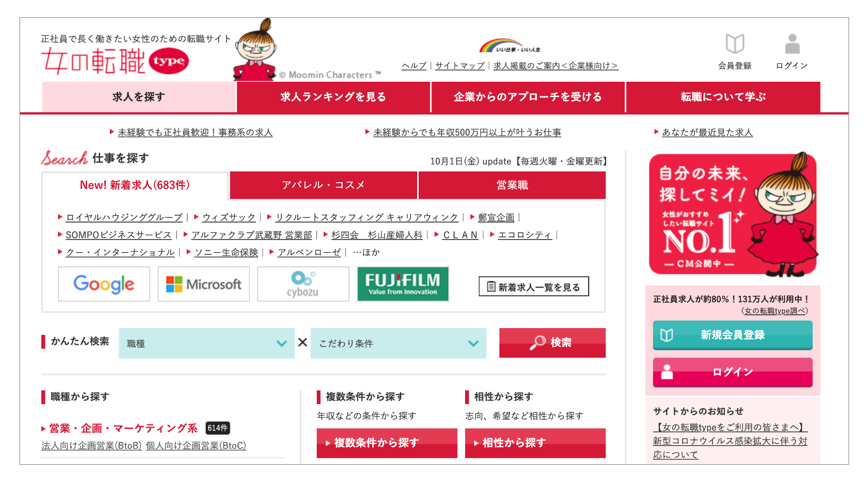
Task: Open the FUJIFILM company logo
Action: point(403,284)
